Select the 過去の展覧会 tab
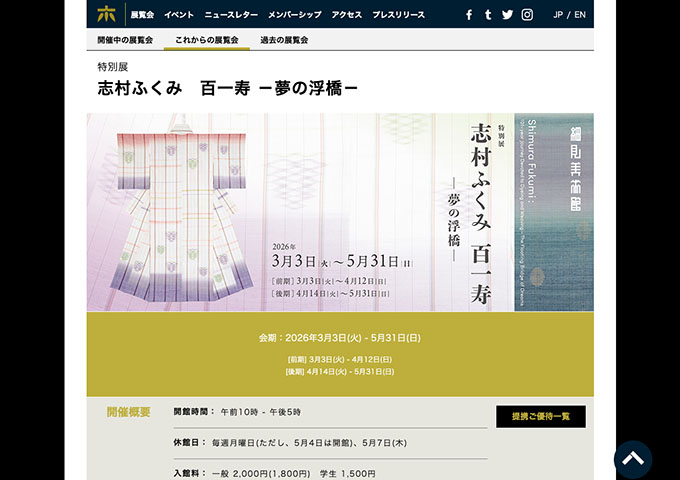The width and height of the screenshot is (680, 480). (x=284, y=40)
